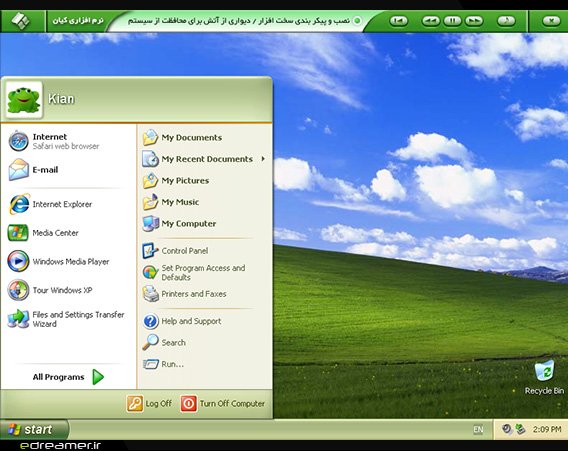Select My Computer menu label
This screenshot has height=451, width=568.
tap(189, 224)
